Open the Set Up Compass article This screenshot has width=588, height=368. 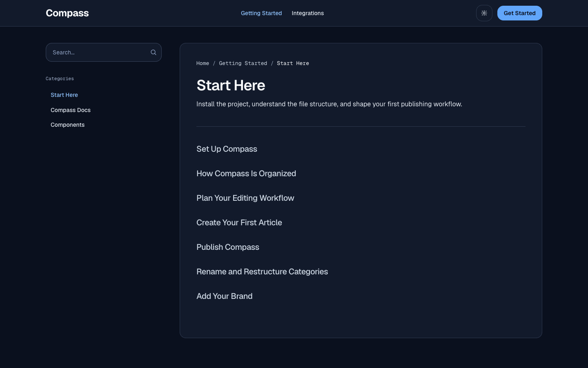227,149
